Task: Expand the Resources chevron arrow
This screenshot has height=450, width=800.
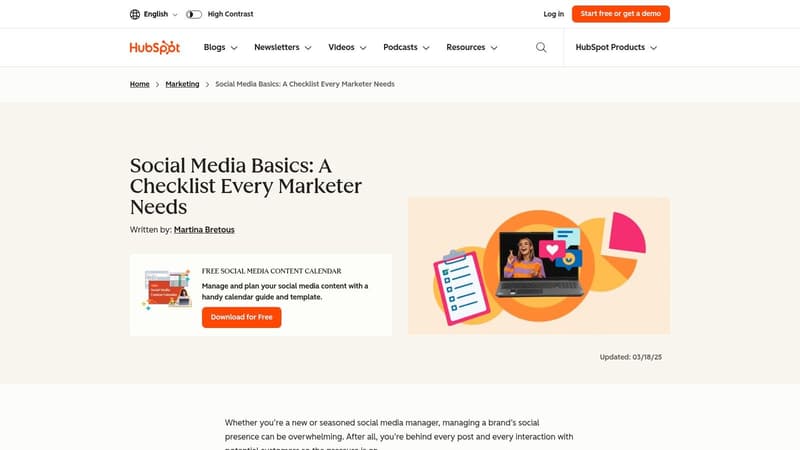Action: click(x=494, y=48)
